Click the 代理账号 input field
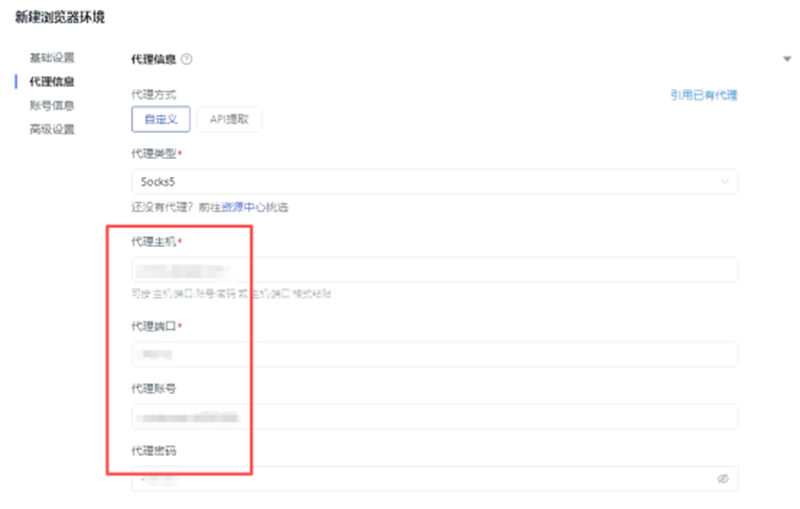 435,417
